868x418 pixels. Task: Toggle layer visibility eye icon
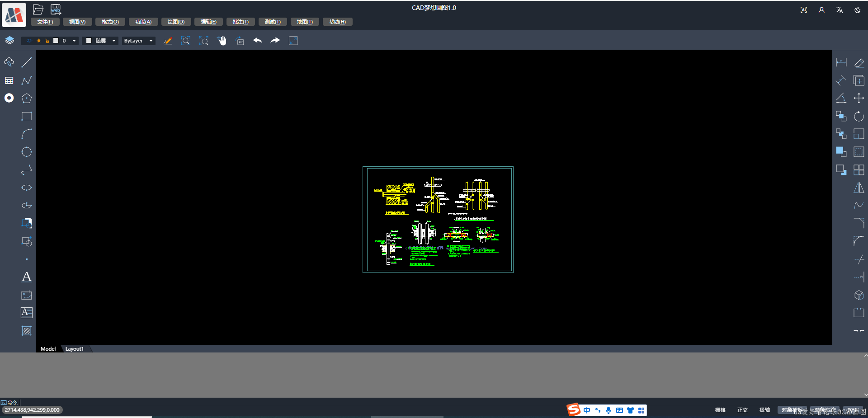point(29,41)
